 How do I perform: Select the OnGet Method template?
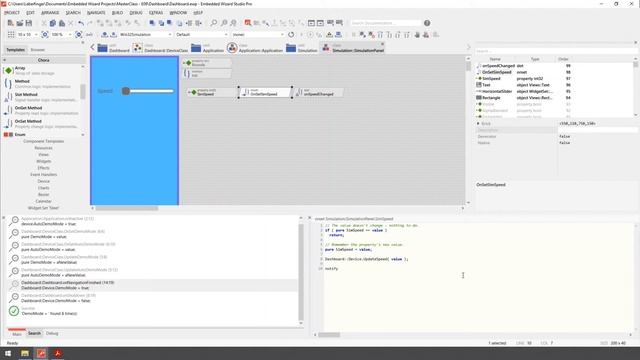coord(42,111)
